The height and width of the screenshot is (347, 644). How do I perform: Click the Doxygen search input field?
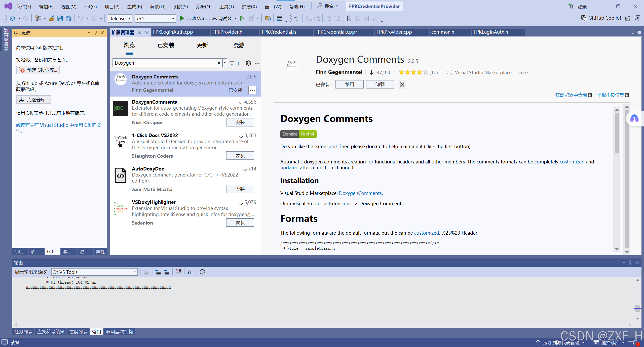[x=165, y=63]
